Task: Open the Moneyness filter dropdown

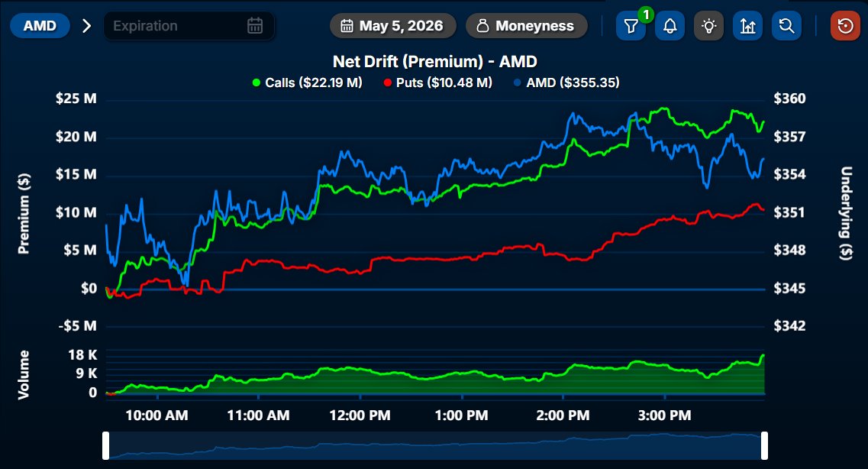Action: coord(526,26)
